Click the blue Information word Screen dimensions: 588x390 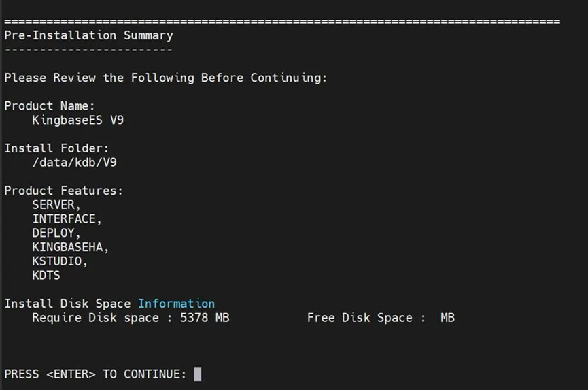pos(176,304)
